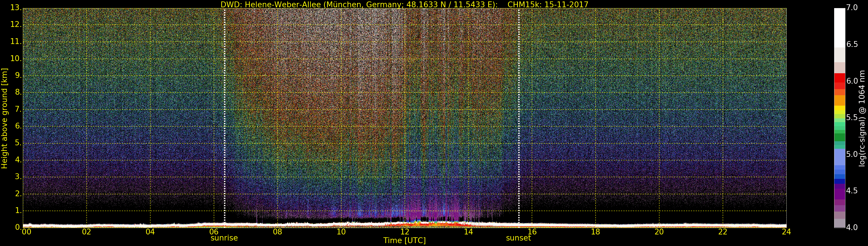
Task: Click height axis tick label 4.
Action: 18,160
